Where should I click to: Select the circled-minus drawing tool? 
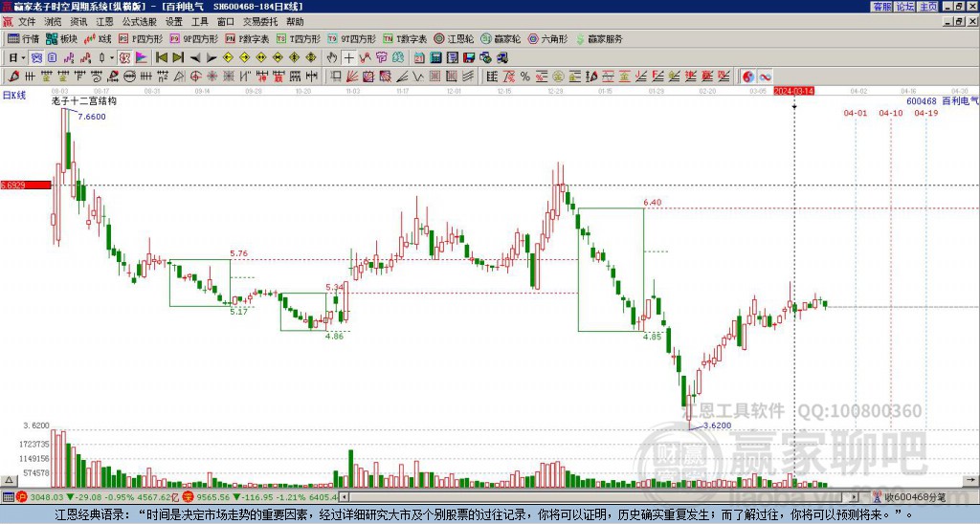(129, 76)
